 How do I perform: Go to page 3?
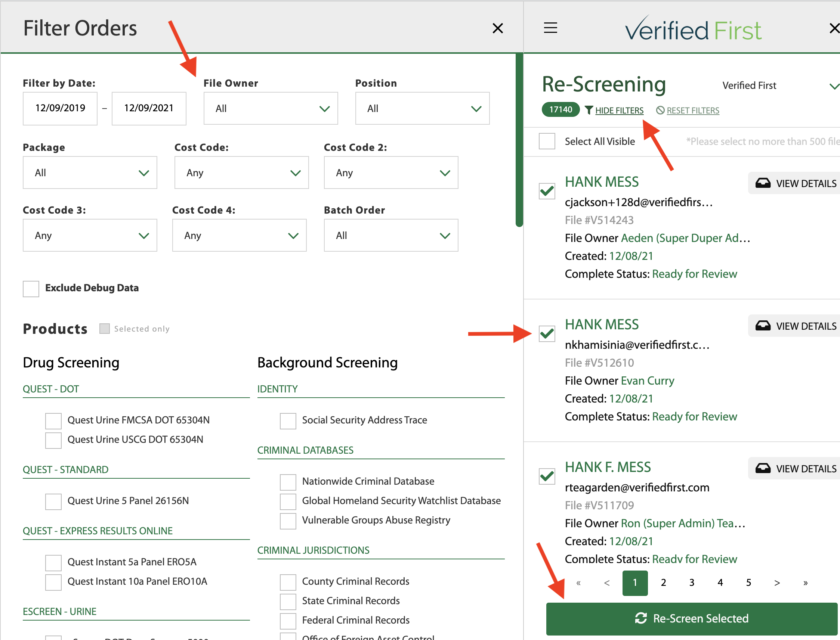click(x=692, y=582)
